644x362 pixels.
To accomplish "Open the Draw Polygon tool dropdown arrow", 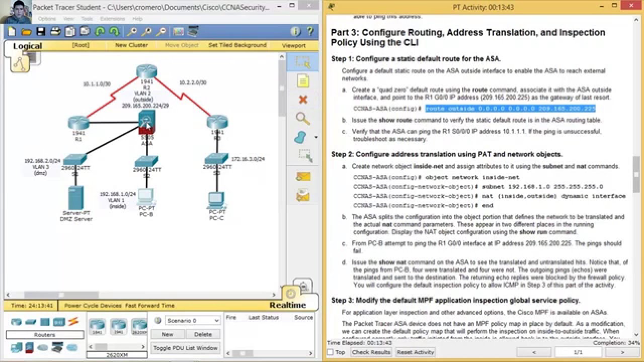I will point(316,137).
